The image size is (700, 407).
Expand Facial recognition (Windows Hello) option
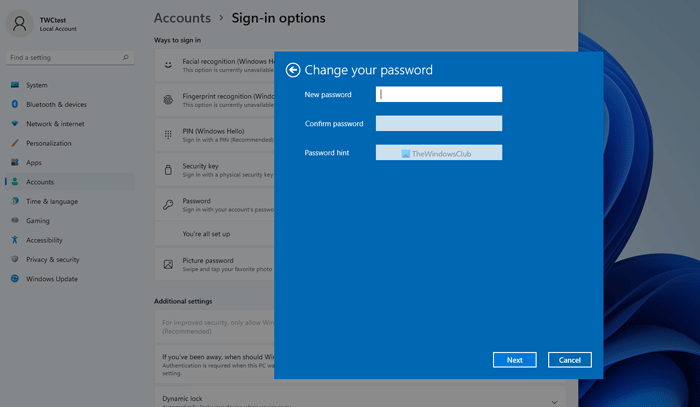(x=215, y=65)
